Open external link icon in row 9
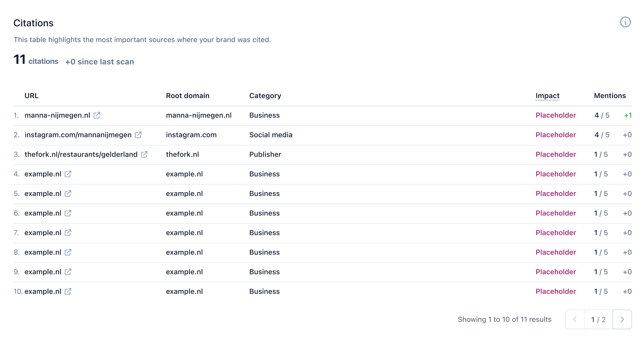This screenshot has height=341, width=644. point(68,272)
